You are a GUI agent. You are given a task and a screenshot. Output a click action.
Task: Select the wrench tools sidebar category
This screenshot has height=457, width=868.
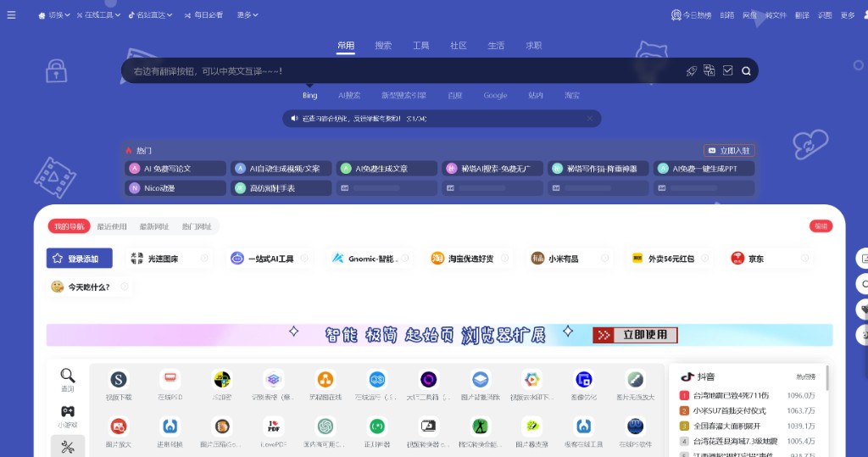tap(68, 447)
